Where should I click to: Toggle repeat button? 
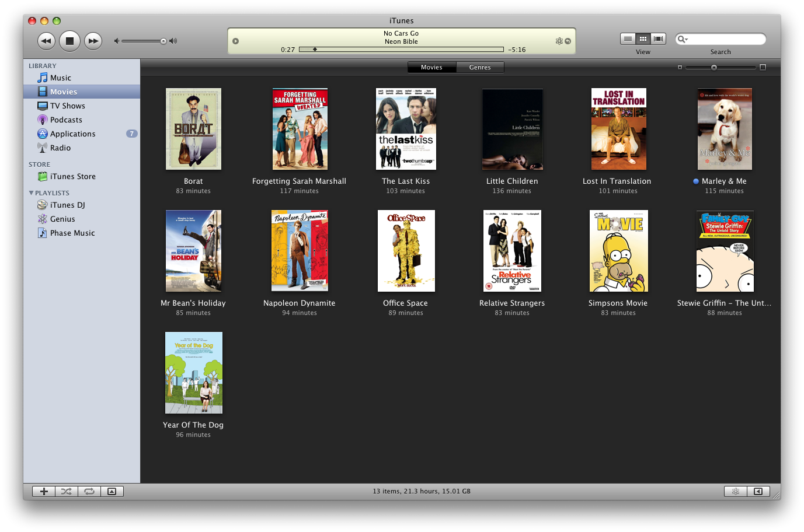(x=89, y=491)
